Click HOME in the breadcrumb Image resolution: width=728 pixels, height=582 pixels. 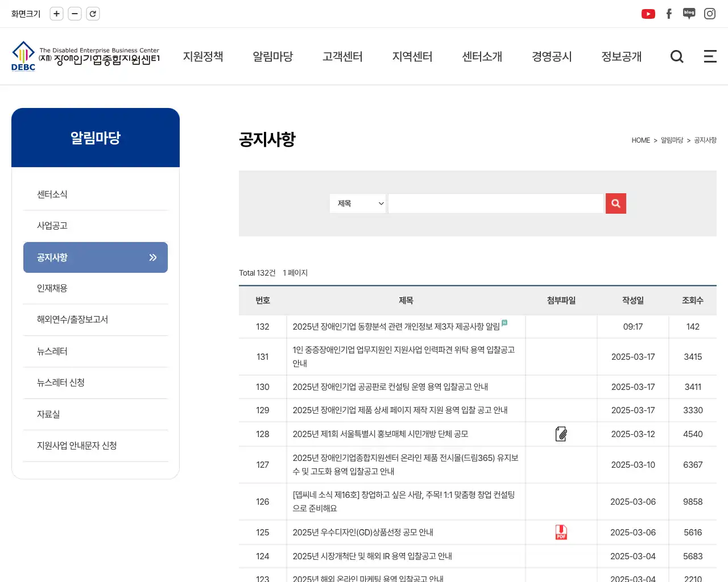[640, 140]
